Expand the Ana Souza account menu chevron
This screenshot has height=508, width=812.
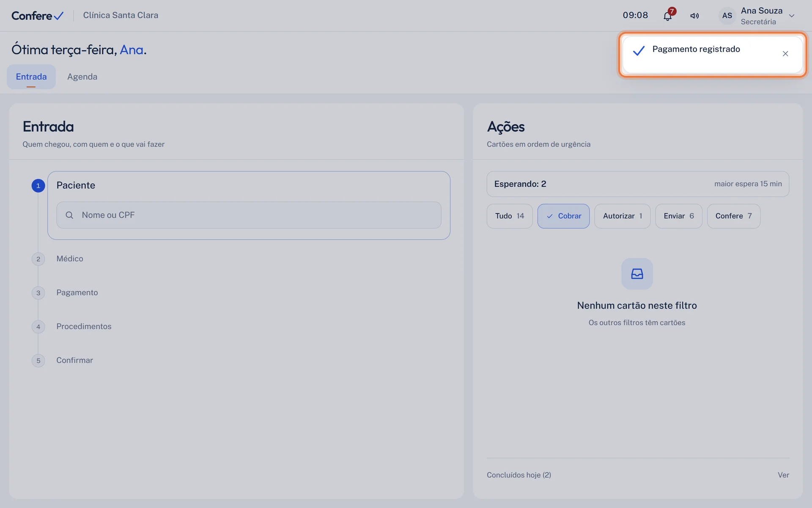pyautogui.click(x=792, y=16)
